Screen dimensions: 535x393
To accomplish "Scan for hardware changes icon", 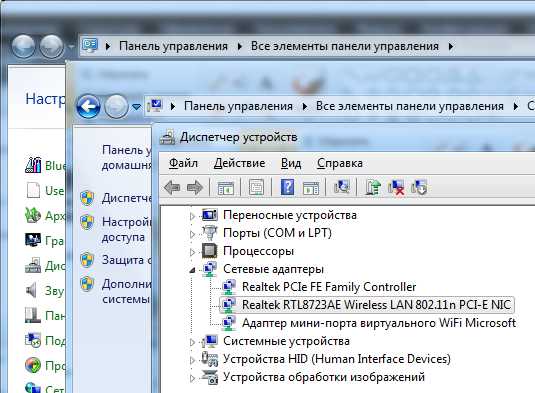I will (342, 187).
